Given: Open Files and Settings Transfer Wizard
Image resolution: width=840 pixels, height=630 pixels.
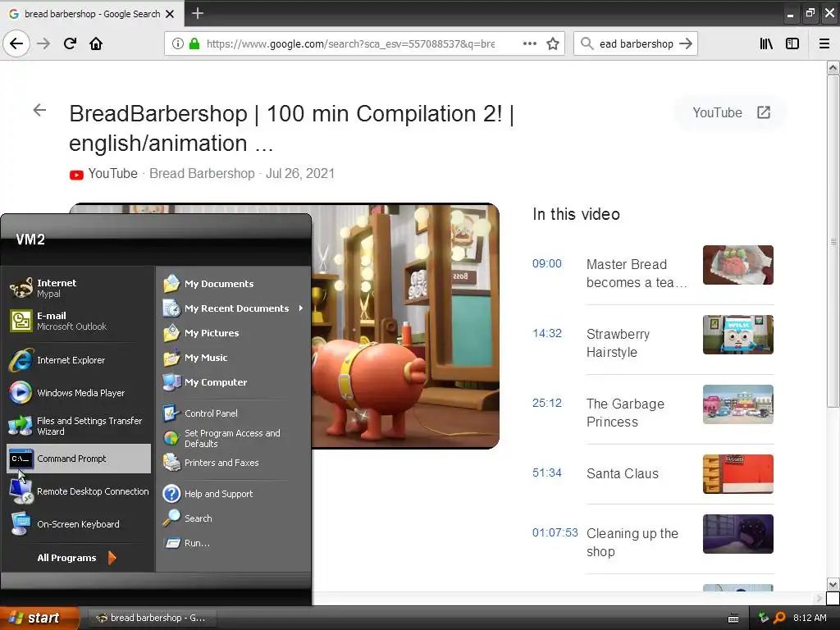Looking at the screenshot, I should tap(79, 426).
